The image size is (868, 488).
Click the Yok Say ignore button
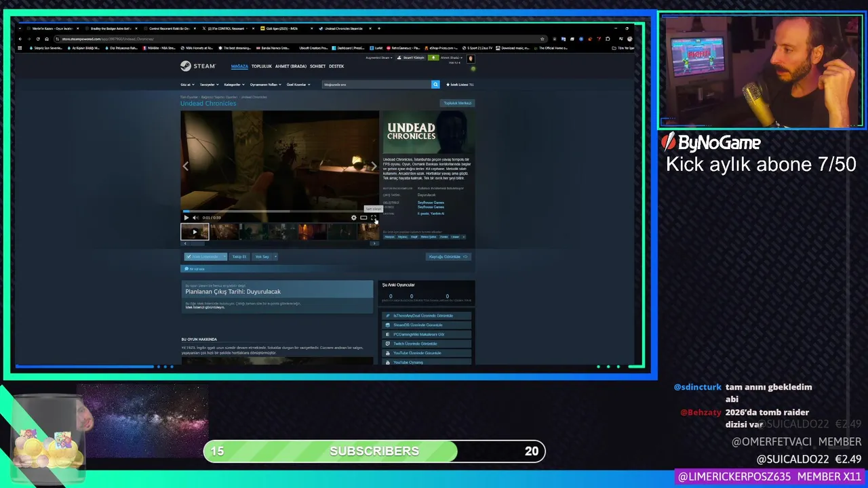pyautogui.click(x=262, y=257)
